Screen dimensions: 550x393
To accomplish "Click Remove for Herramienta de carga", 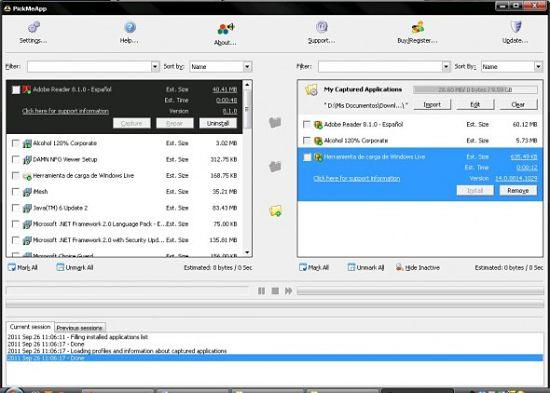I will tap(518, 191).
